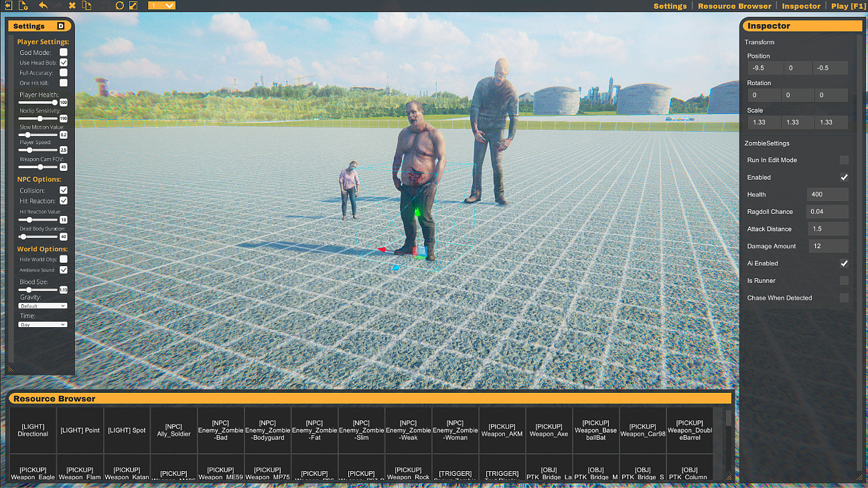This screenshot has width=868, height=488.
Task: Uncheck the Ai Enabled checkbox in the Inspector
Action: (x=845, y=263)
